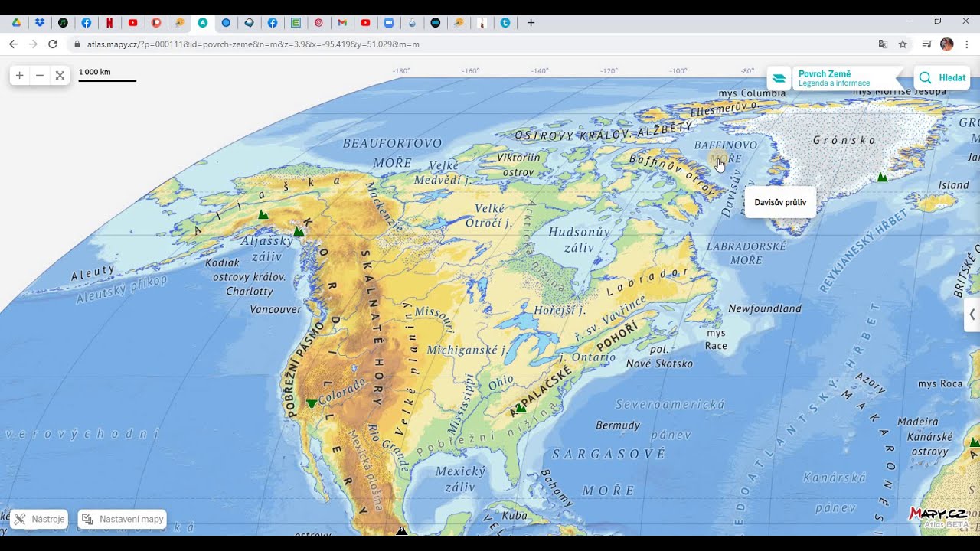Click the green peak marker on Greenland
Viewport: 980px width, 551px height.
coord(882,177)
